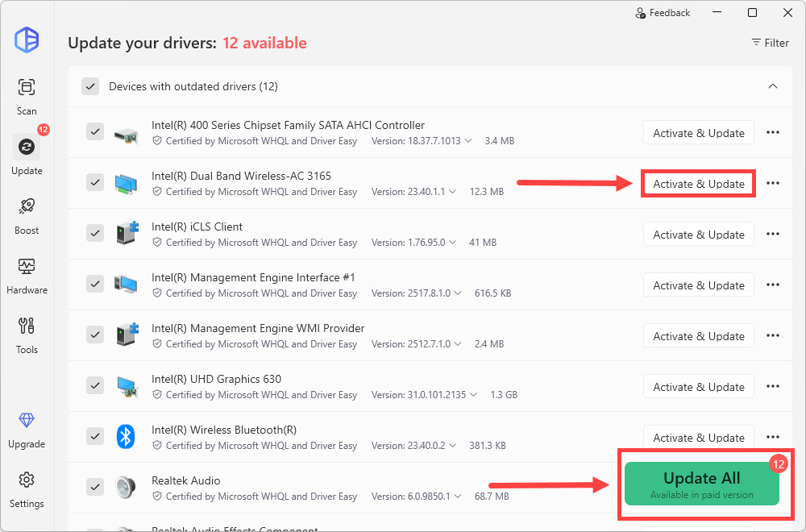Open the Hardware monitor section
The height and width of the screenshot is (532, 806).
point(27,275)
